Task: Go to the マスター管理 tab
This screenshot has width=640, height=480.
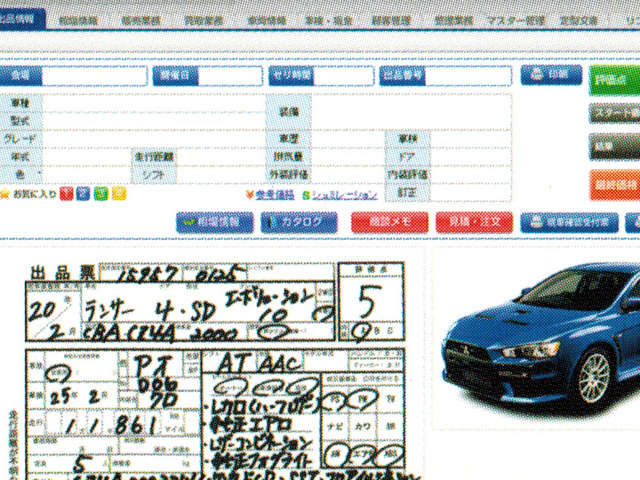Action: coord(516,21)
